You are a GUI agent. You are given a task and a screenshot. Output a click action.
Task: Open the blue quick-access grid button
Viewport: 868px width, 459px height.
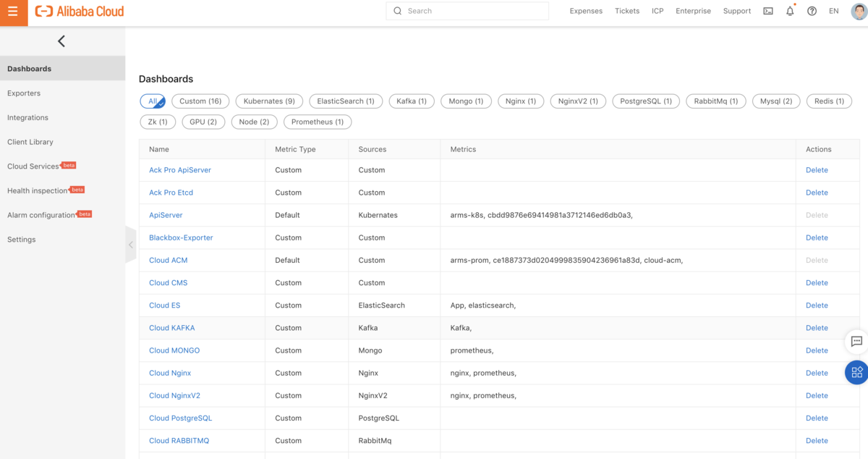click(x=856, y=372)
